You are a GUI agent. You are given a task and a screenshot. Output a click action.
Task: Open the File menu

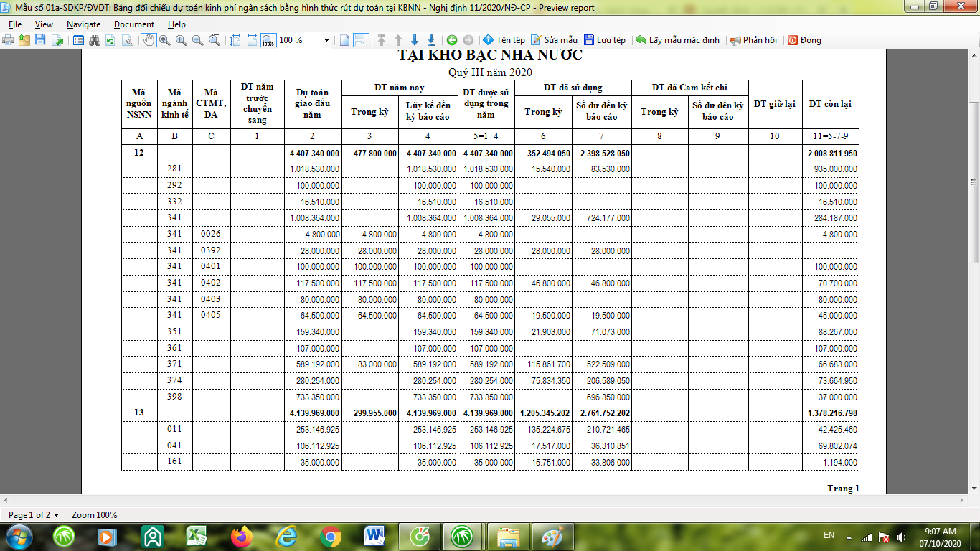coord(15,24)
